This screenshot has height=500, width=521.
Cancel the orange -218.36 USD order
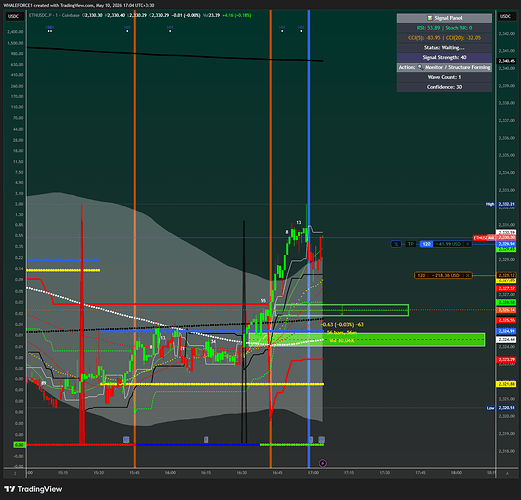pyautogui.click(x=468, y=275)
